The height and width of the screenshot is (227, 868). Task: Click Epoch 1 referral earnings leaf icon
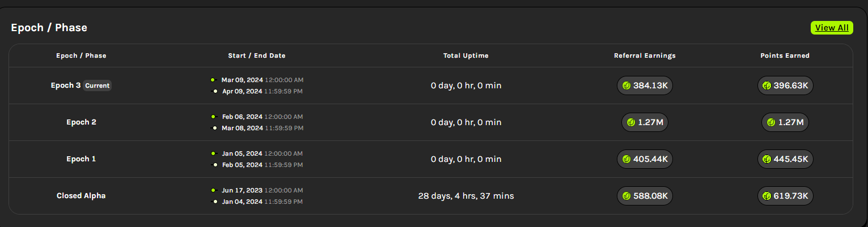pyautogui.click(x=626, y=159)
